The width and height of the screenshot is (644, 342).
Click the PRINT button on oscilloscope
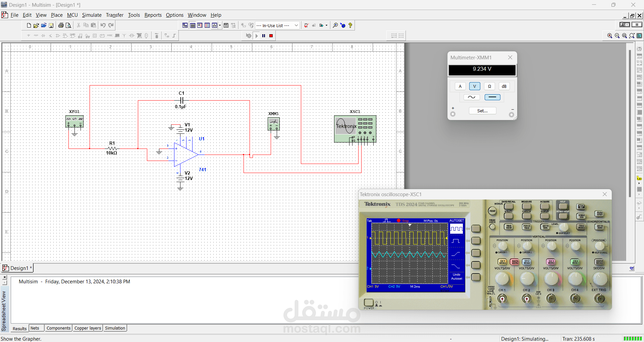pyautogui.click(x=492, y=211)
